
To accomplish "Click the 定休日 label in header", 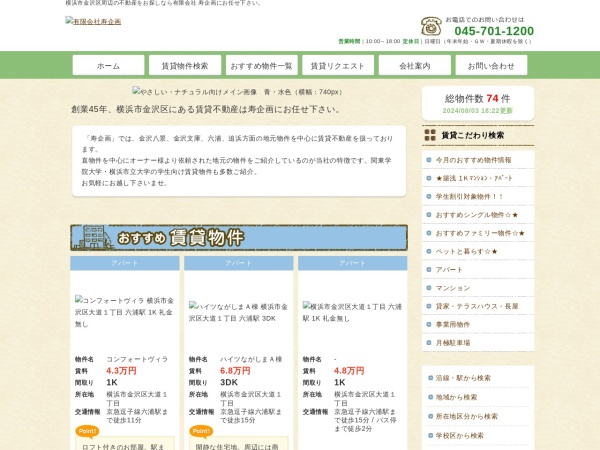I will [x=411, y=41].
